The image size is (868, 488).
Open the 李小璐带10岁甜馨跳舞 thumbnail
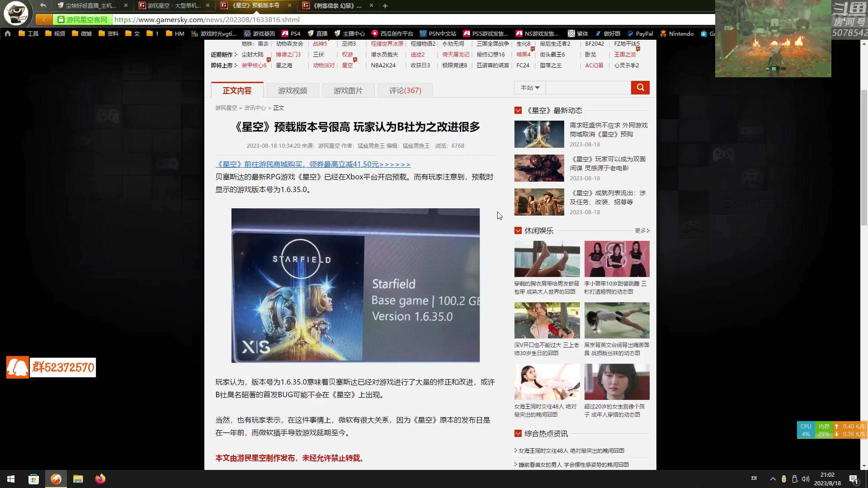click(617, 258)
